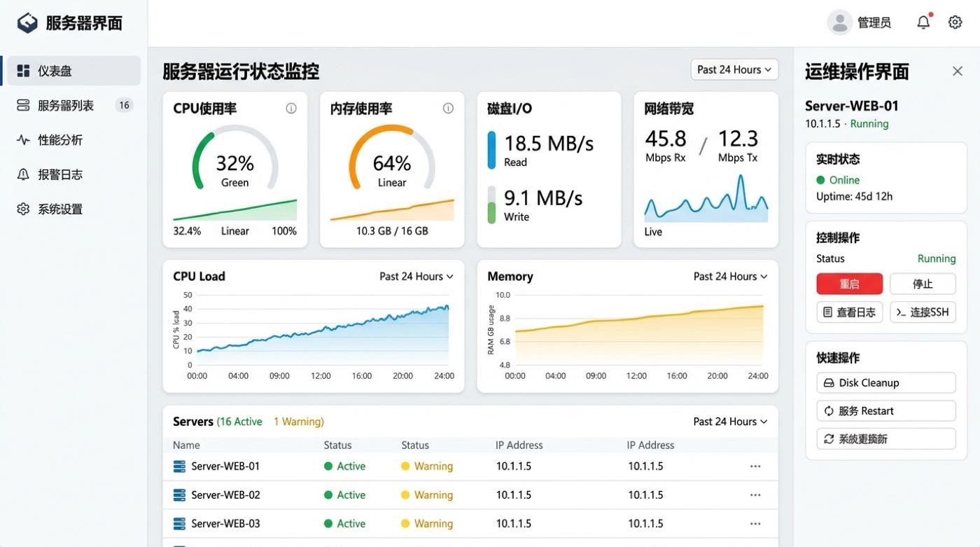Click the Server-WEB-03 server icon
The width and height of the screenshot is (980, 547).
point(179,523)
